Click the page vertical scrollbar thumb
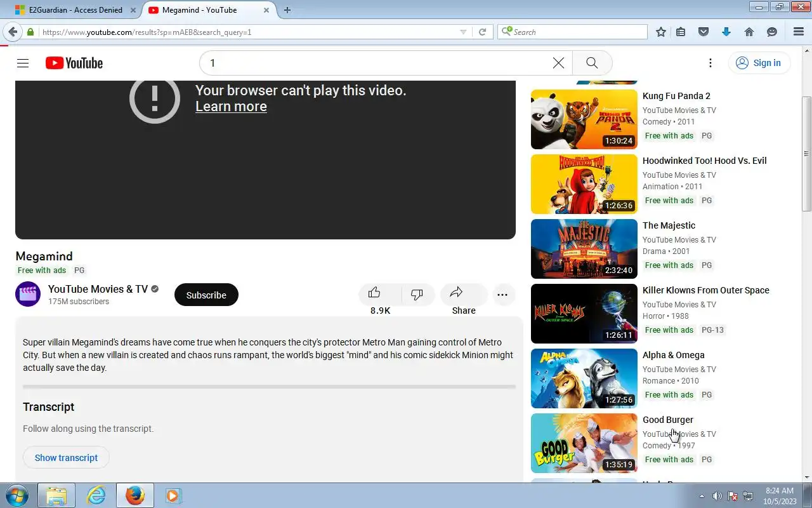The width and height of the screenshot is (812, 508). coord(806,154)
